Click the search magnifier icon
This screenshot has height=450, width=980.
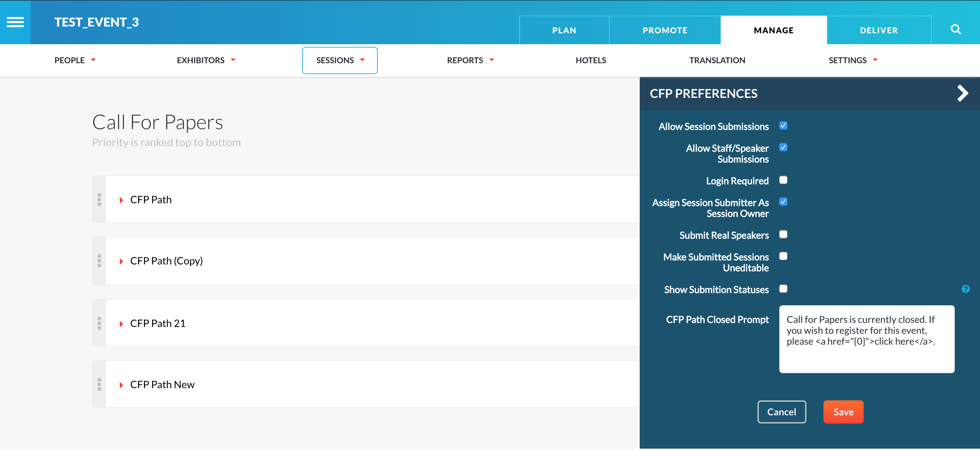[955, 30]
